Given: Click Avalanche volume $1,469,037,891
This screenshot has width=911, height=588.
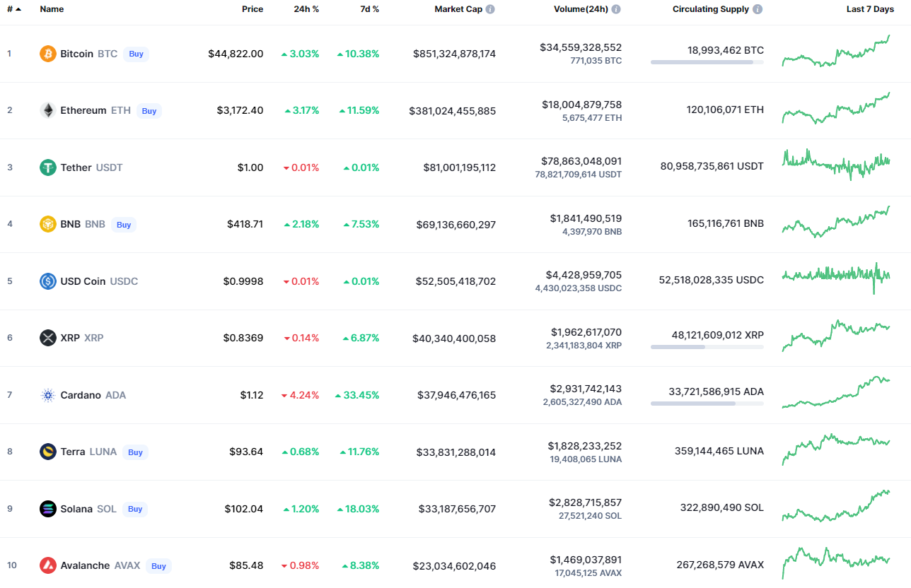Looking at the screenshot, I should coord(584,560).
